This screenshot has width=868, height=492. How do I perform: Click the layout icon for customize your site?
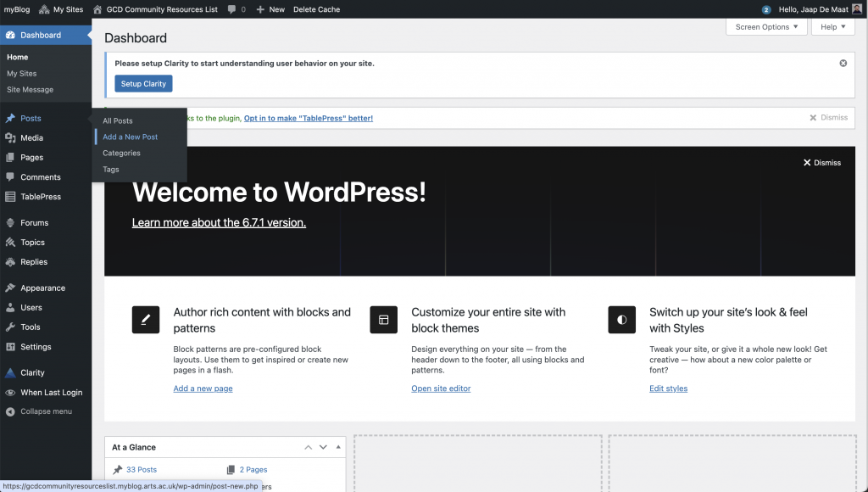tap(384, 320)
